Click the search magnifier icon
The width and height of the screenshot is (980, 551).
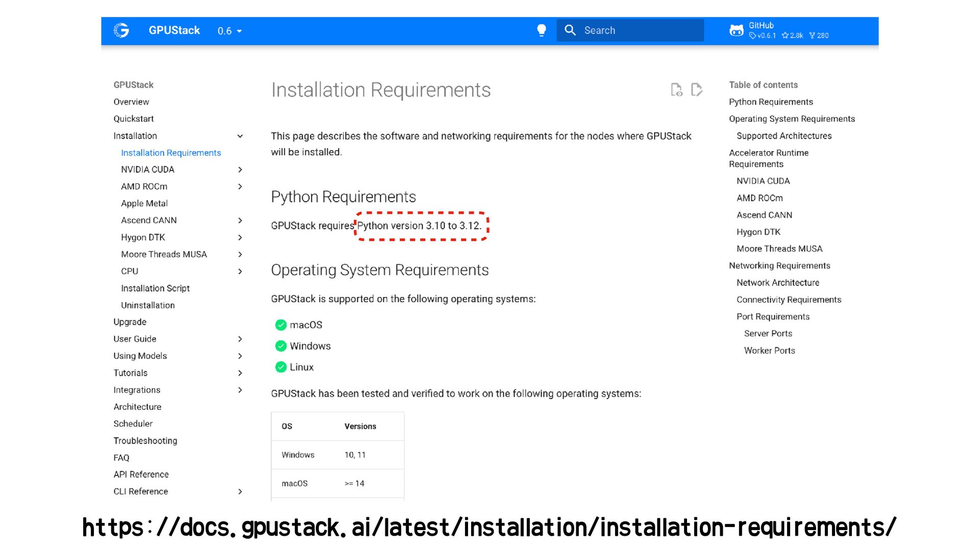coord(570,31)
